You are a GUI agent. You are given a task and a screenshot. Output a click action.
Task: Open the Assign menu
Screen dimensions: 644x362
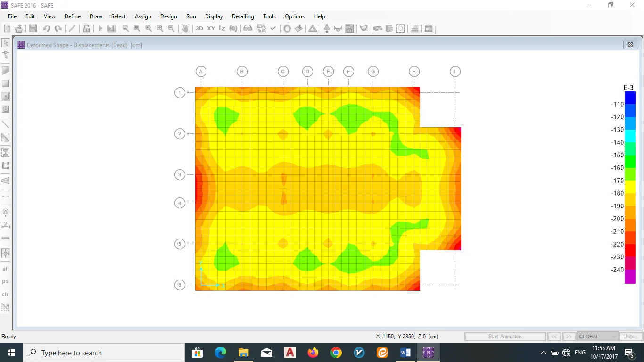point(143,16)
